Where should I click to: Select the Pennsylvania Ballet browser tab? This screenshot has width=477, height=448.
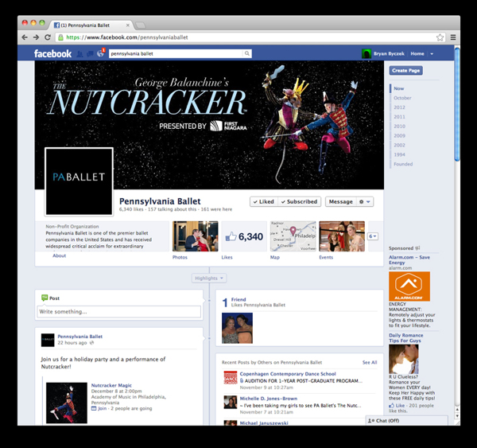tap(90, 25)
